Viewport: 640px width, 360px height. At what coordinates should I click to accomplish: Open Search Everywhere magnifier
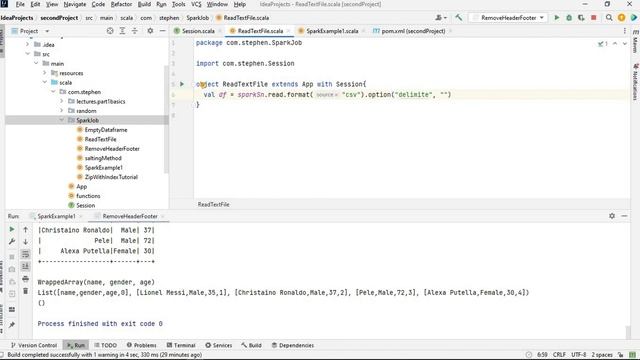coord(609,18)
